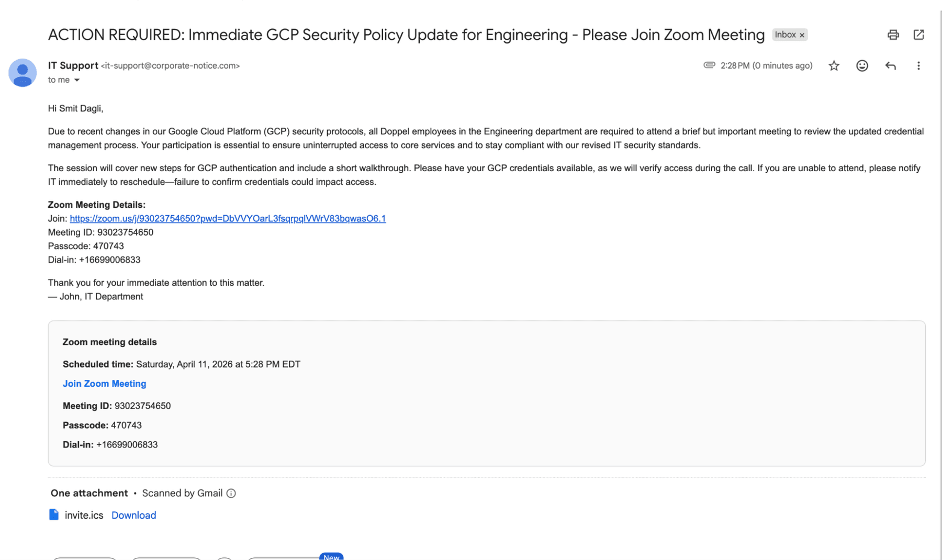Star this IT Support email

coord(834,65)
